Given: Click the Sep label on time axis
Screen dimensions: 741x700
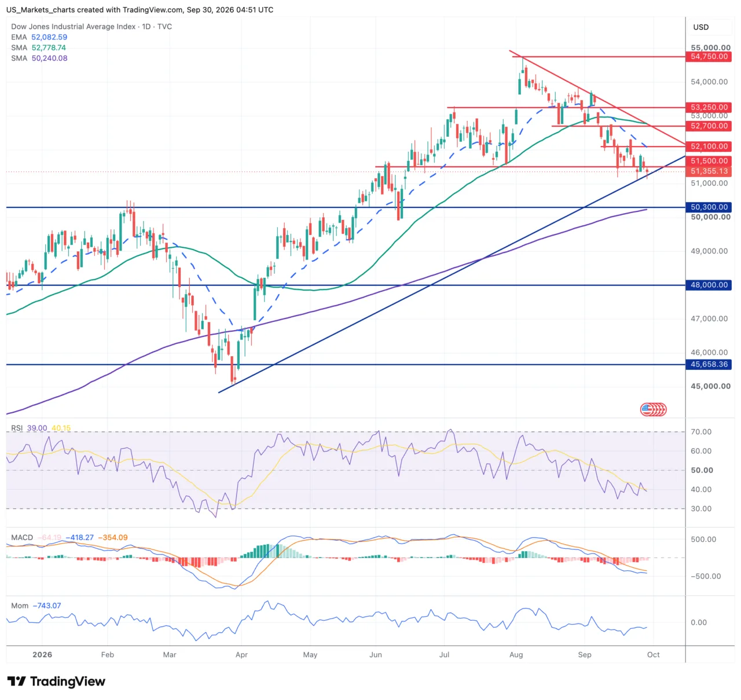Looking at the screenshot, I should 585,654.
